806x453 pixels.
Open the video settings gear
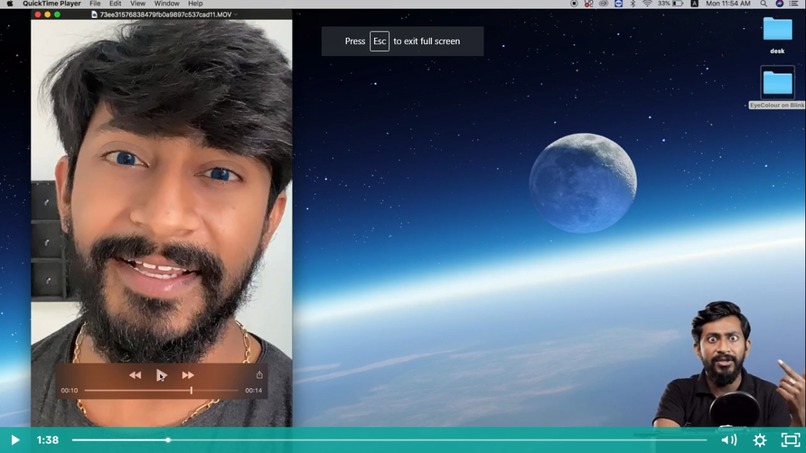[x=760, y=440]
